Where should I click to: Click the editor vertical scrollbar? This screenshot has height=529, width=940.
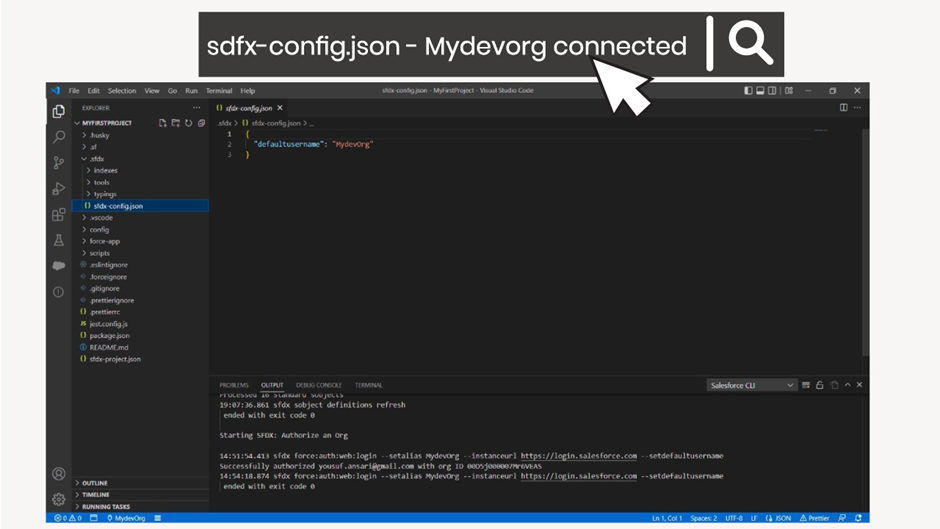tap(865, 240)
